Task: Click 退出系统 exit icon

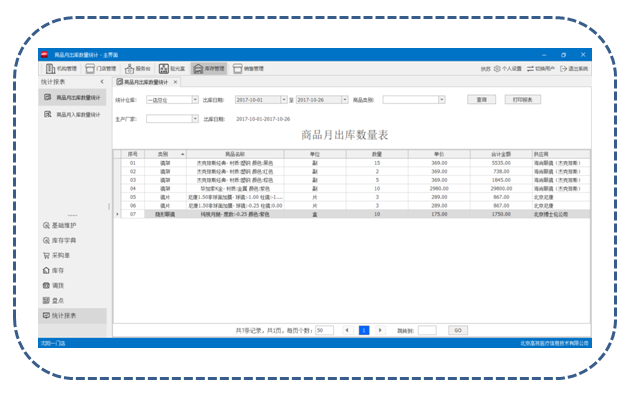Action: click(563, 69)
